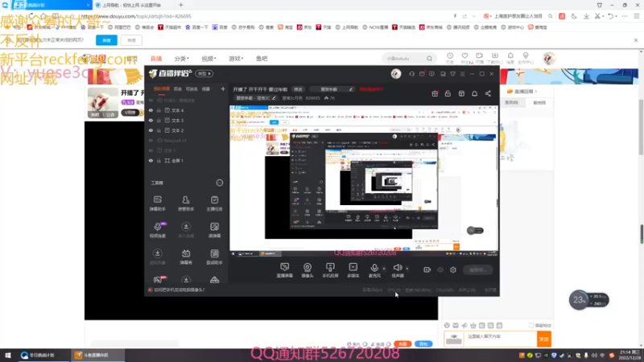Switch to second browser tab 上网导航
Screen dimensions: 644x362
click(x=131, y=6)
